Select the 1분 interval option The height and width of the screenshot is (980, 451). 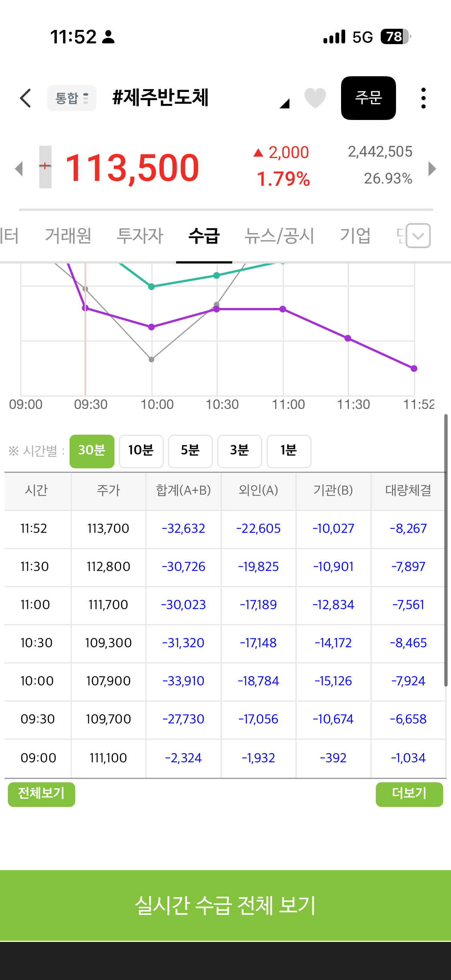289,451
